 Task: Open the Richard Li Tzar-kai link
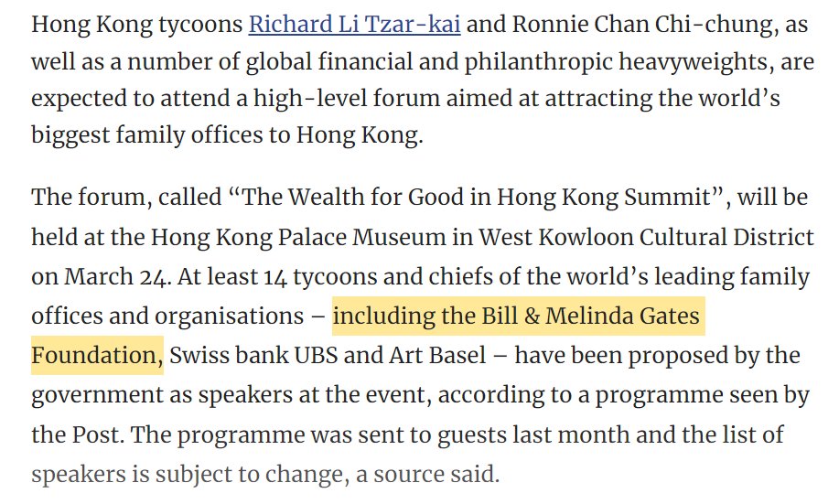(x=354, y=25)
